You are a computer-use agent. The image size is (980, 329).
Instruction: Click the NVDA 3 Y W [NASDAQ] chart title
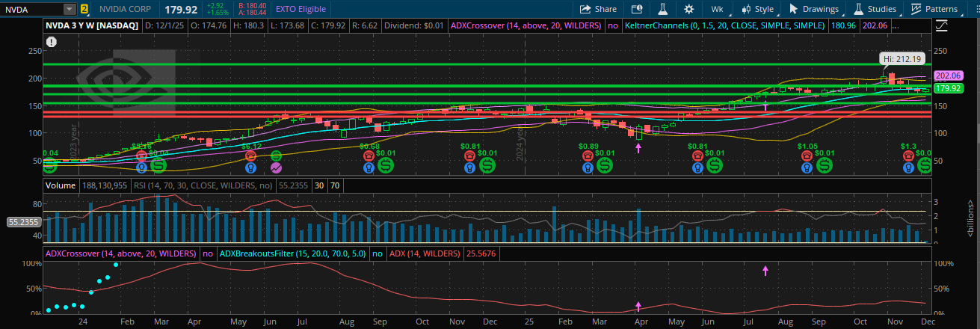pos(90,25)
